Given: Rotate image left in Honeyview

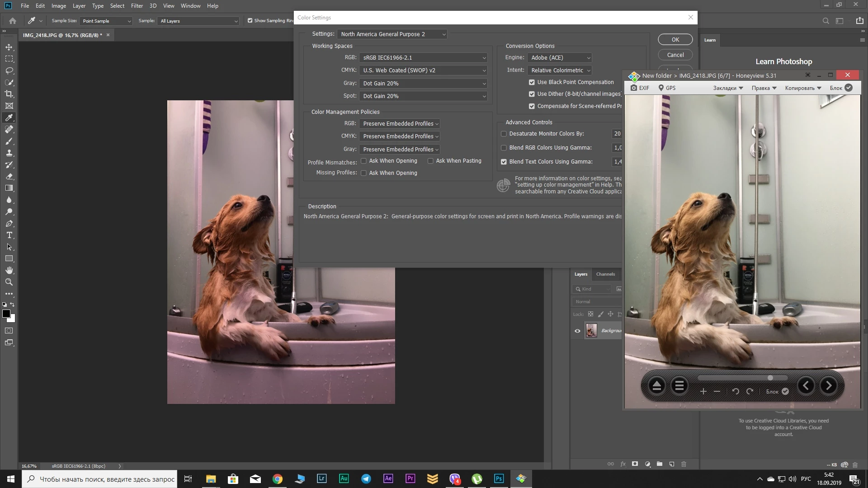Looking at the screenshot, I should (736, 391).
